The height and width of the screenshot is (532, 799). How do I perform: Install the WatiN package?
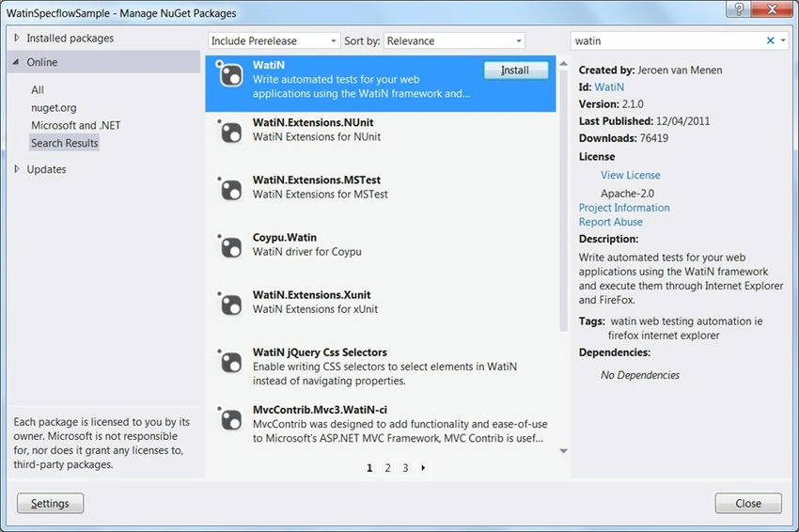[516, 70]
